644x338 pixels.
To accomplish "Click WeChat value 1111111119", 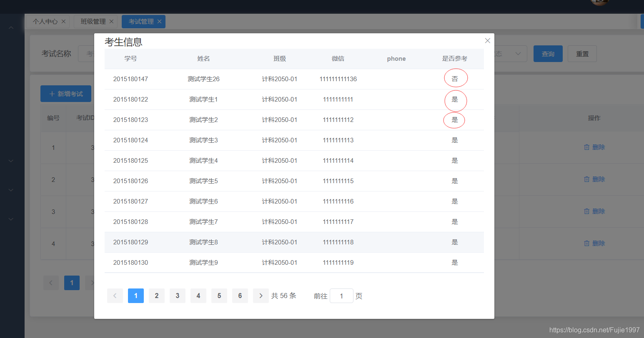I will point(338,263).
